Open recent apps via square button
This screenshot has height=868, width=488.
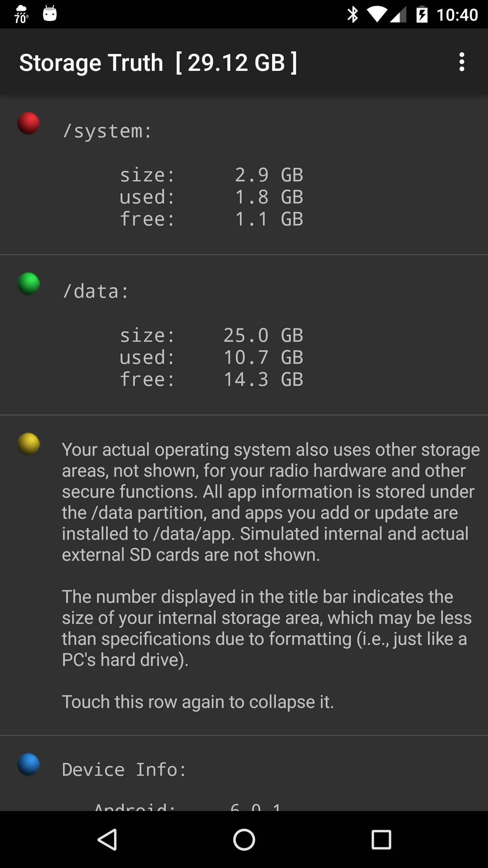pos(381,840)
